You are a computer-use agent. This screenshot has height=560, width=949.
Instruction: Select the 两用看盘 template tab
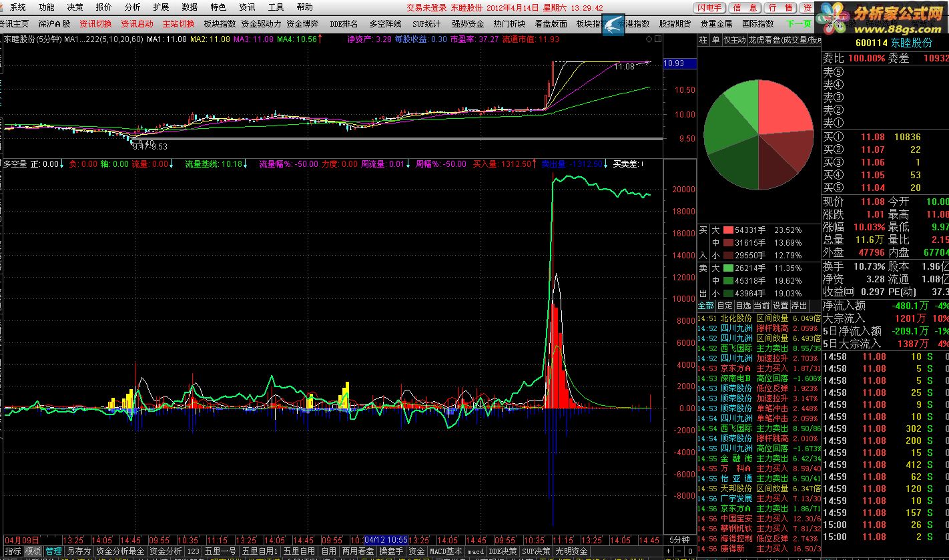(x=358, y=551)
